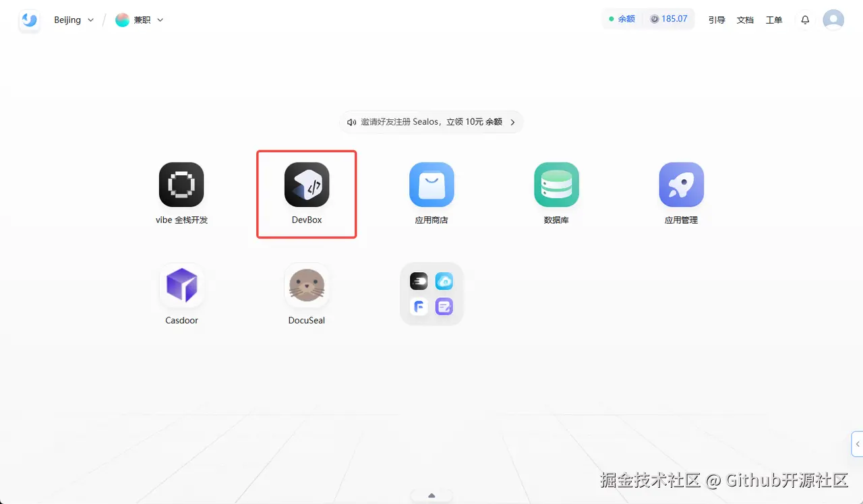863x504 pixels.
Task: Expand the right-edge side panel handle
Action: coord(858,444)
